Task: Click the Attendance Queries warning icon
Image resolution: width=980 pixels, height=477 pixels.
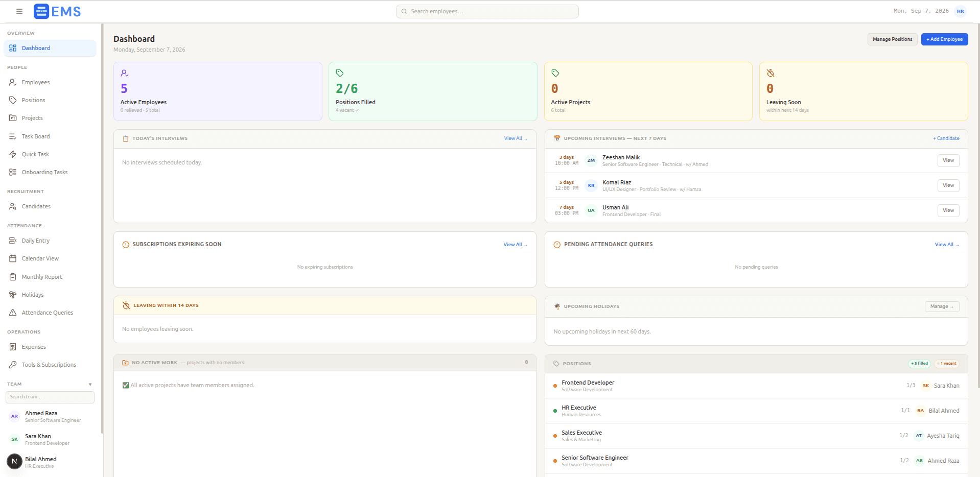Action: click(13, 313)
